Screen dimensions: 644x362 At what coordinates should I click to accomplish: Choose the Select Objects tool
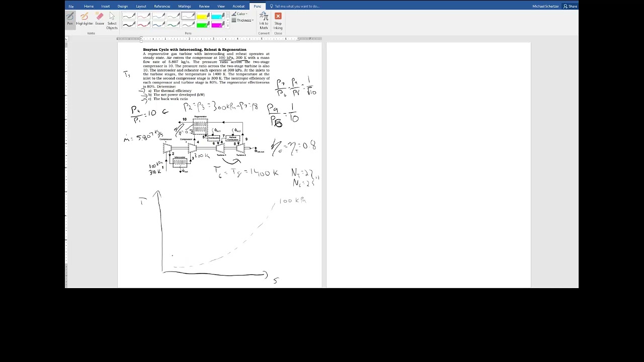point(112,20)
